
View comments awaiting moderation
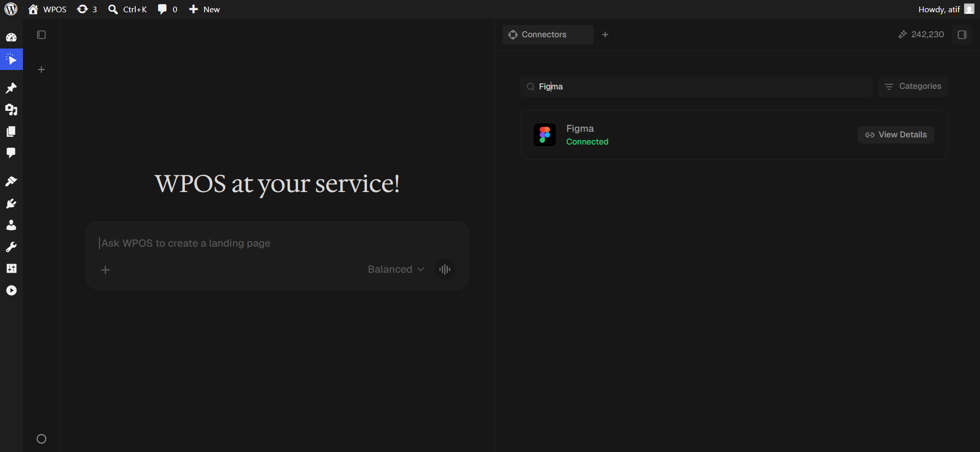tap(167, 9)
